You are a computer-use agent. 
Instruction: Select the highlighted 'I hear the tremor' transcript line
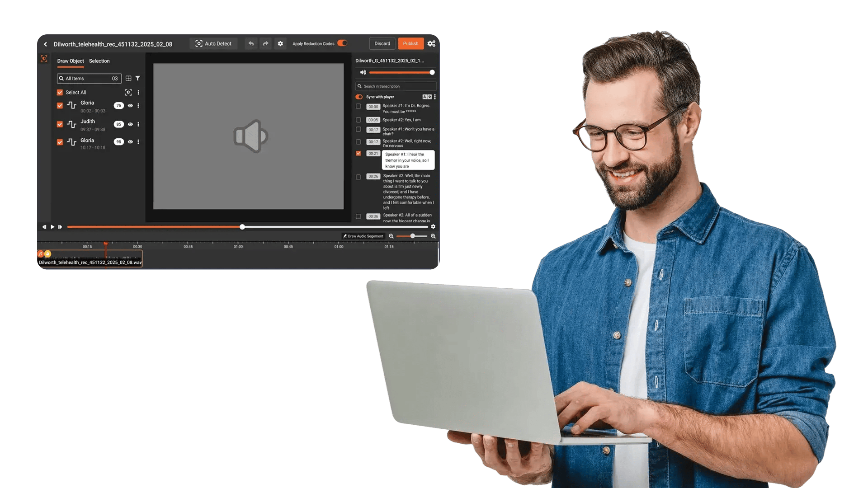coord(408,160)
